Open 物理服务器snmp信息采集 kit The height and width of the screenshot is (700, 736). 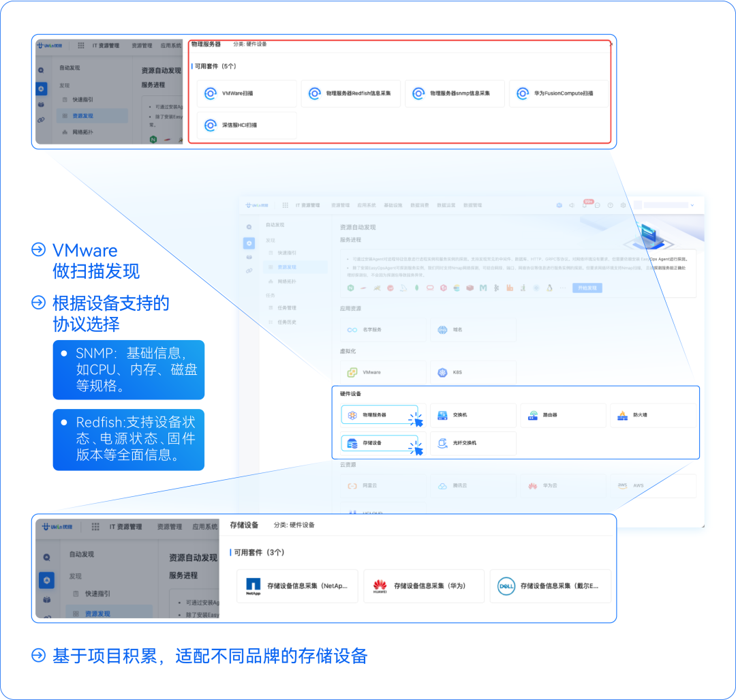(x=455, y=93)
